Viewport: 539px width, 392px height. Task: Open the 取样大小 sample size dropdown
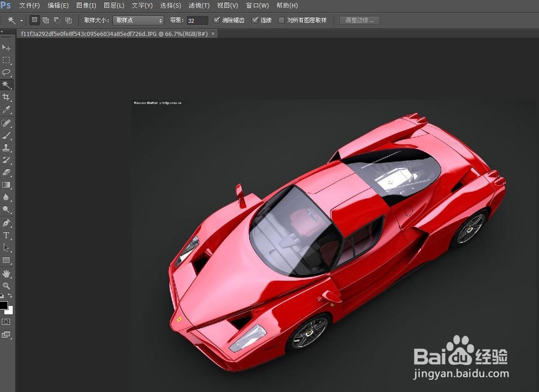138,20
